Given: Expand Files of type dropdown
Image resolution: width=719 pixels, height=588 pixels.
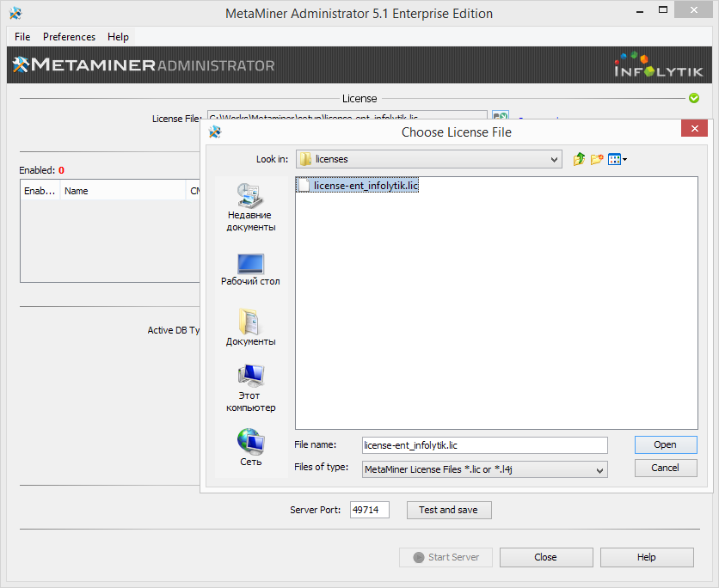Looking at the screenshot, I should pyautogui.click(x=599, y=469).
